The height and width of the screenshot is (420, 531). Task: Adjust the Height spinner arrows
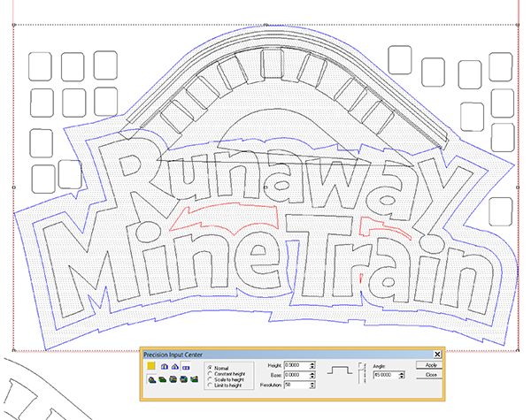coord(312,365)
